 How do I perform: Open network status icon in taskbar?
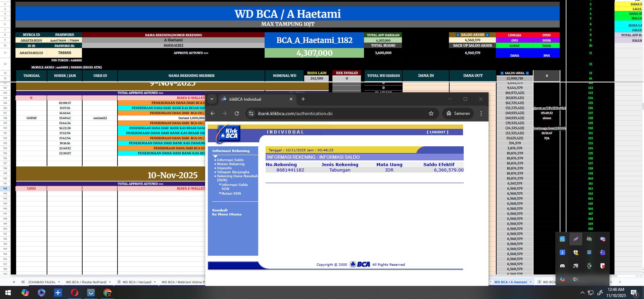tap(591, 293)
